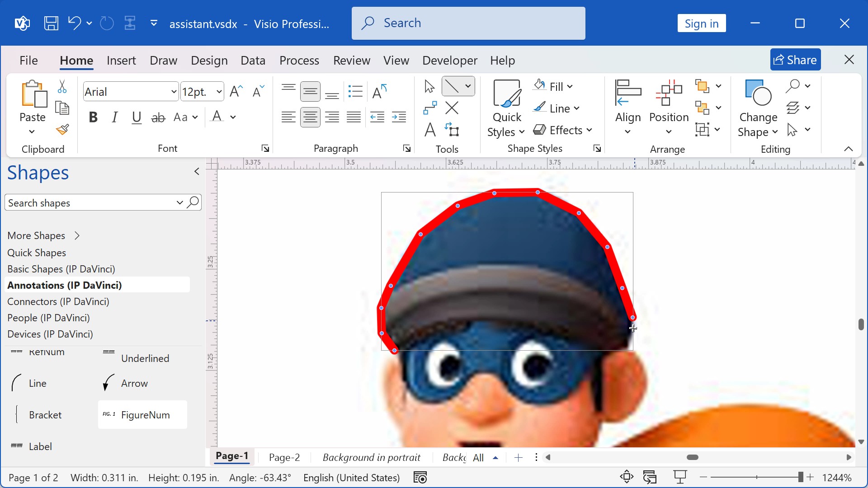This screenshot has height=488, width=868.
Task: Select the Pointer Tool in the ribbon
Action: (x=429, y=86)
